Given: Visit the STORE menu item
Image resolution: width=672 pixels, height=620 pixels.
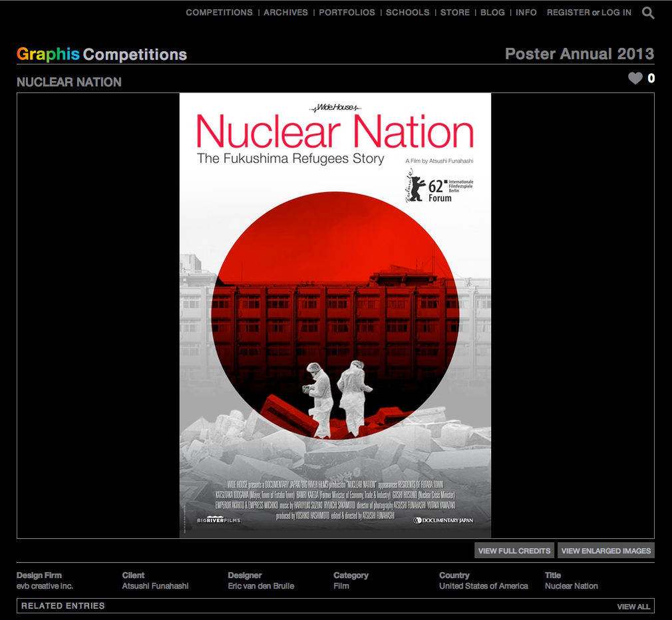Looking at the screenshot, I should pos(454,13).
